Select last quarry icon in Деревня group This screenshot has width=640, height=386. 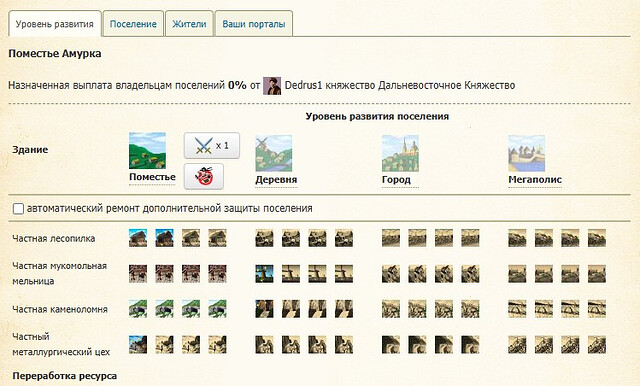click(x=344, y=309)
